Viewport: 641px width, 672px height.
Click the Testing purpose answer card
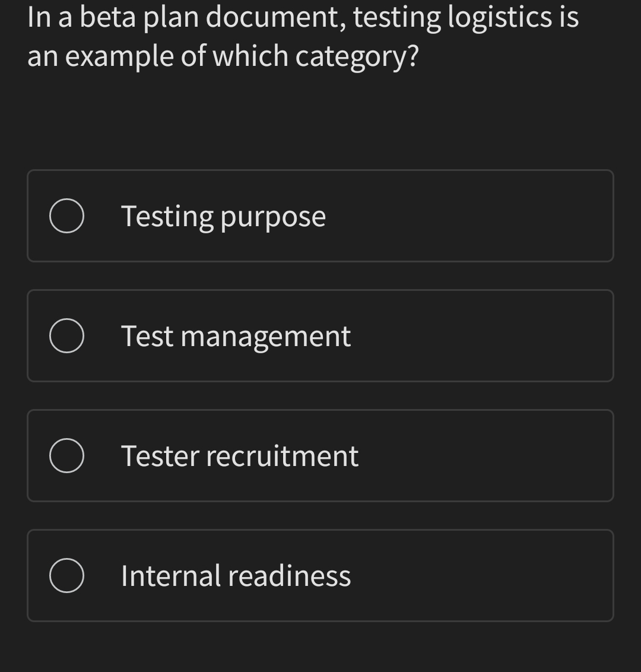[x=320, y=216]
